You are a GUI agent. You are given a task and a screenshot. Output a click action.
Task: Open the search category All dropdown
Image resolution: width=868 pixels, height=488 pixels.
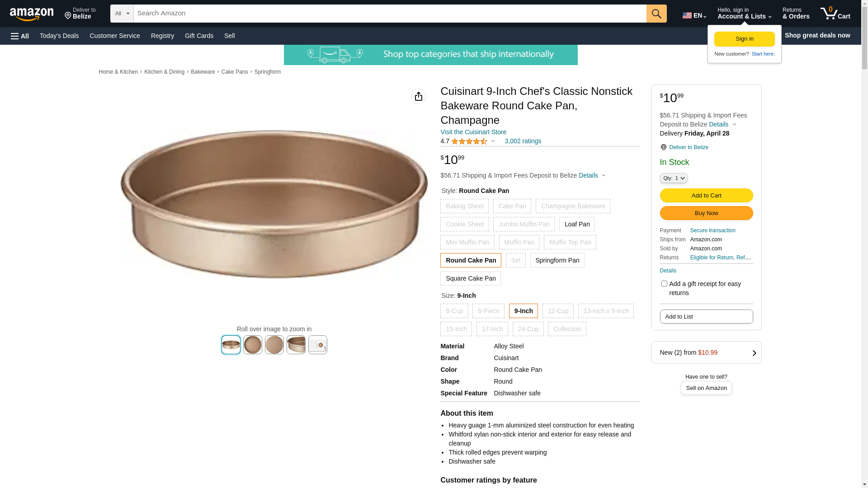click(x=122, y=14)
